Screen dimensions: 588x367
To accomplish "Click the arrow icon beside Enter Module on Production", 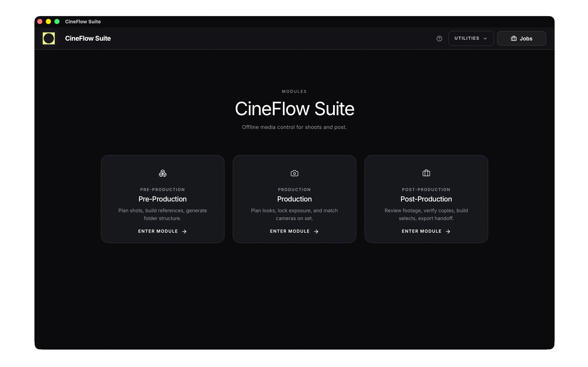I will pyautogui.click(x=316, y=231).
